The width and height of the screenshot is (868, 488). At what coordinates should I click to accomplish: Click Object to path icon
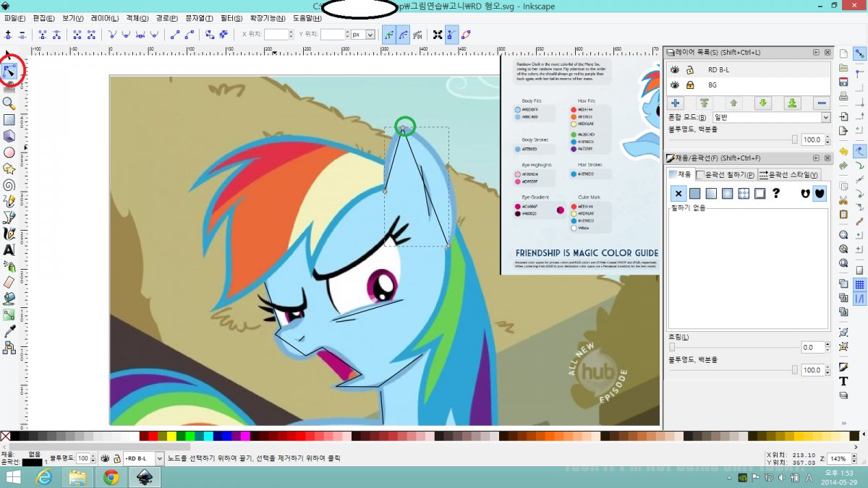pos(209,34)
